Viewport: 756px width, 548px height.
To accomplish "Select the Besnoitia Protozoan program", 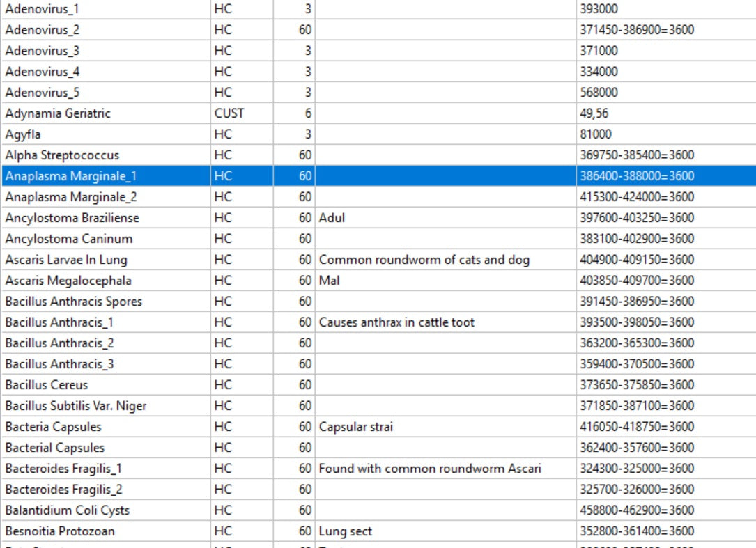I will [x=105, y=531].
